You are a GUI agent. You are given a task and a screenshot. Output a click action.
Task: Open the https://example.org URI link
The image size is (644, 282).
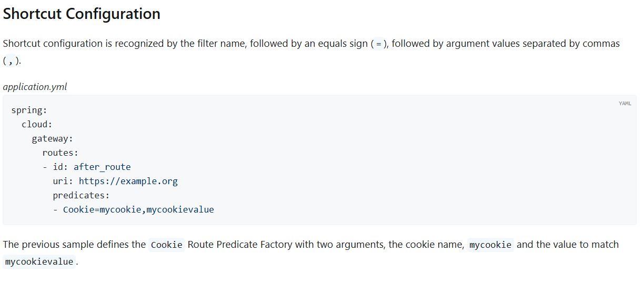128,182
